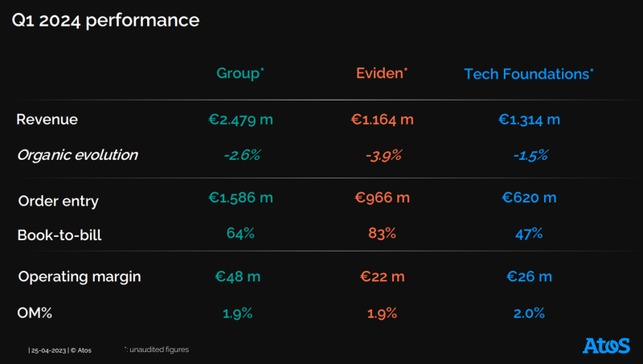Select the Group column header

point(240,73)
